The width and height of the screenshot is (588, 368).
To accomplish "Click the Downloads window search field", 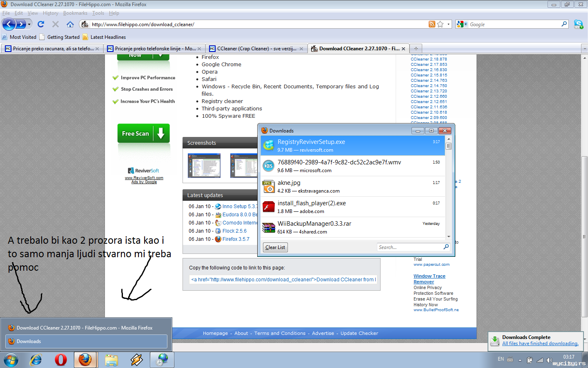I will 410,247.
